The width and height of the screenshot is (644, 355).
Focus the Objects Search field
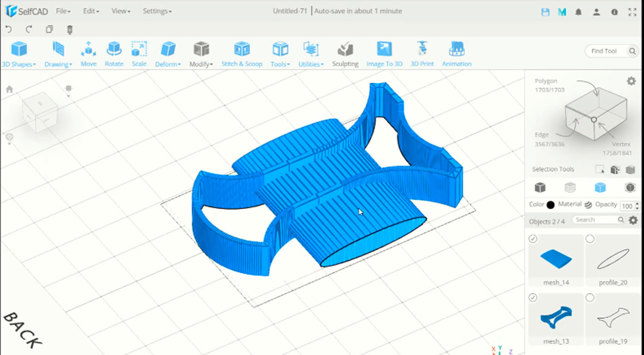(595, 220)
